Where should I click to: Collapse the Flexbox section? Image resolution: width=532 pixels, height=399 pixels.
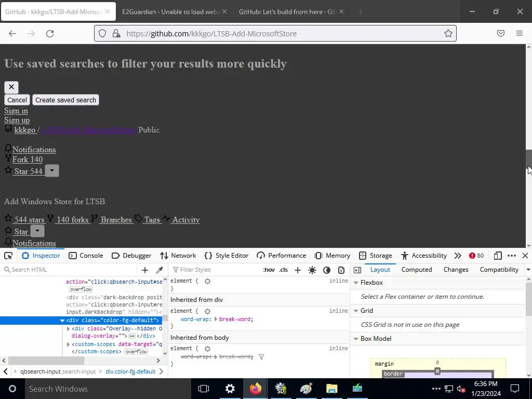(356, 283)
